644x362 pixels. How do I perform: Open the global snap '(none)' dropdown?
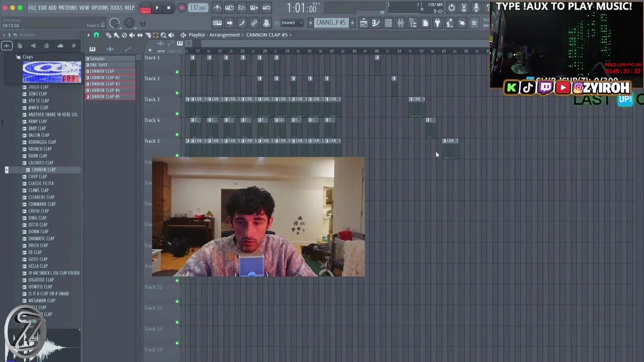[x=293, y=23]
